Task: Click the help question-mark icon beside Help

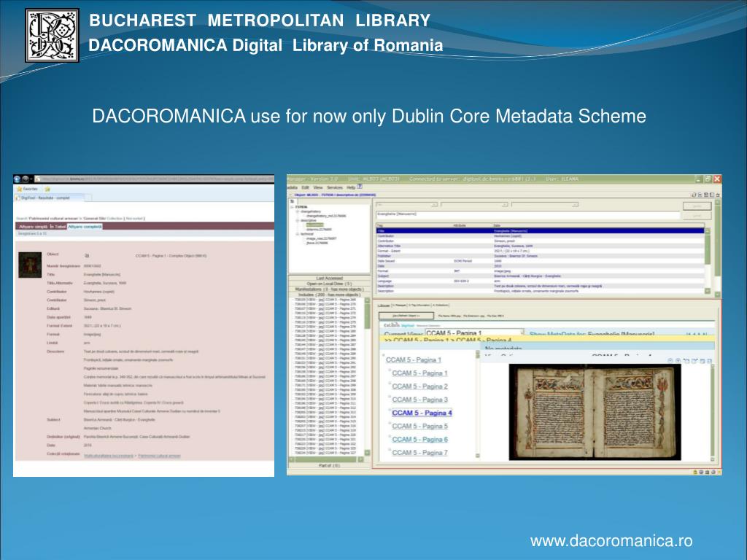Action: coord(360,187)
